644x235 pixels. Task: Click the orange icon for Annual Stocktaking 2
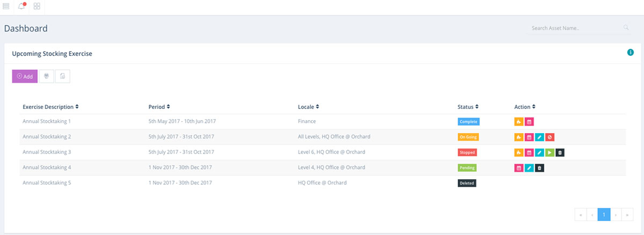519,137
